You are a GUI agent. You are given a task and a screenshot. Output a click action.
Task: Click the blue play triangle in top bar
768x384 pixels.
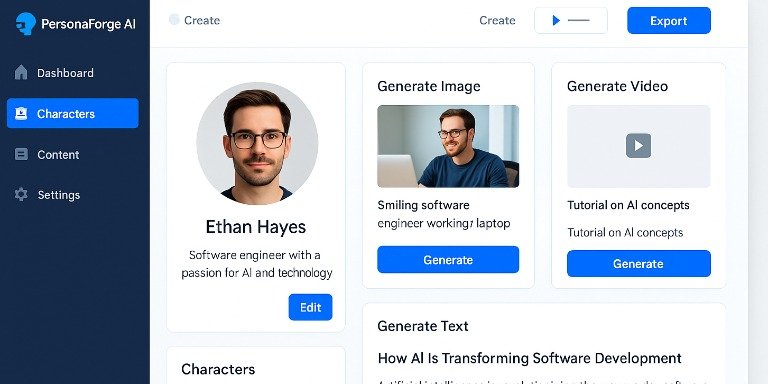[556, 21]
